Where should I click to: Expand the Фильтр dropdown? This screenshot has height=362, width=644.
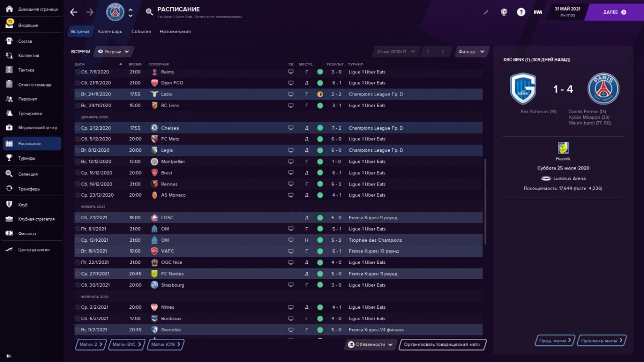pos(471,52)
